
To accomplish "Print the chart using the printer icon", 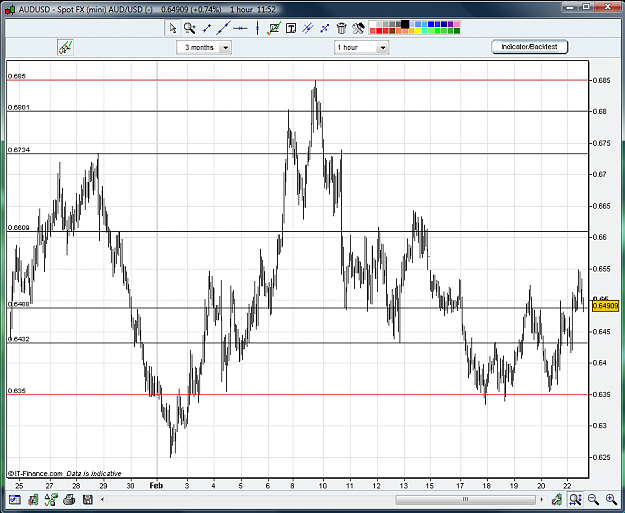I will [x=69, y=499].
